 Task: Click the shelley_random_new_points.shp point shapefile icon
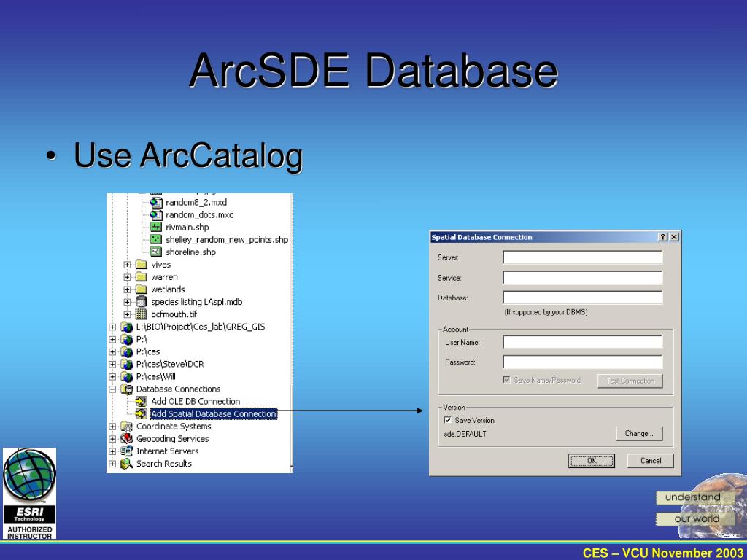pyautogui.click(x=156, y=239)
